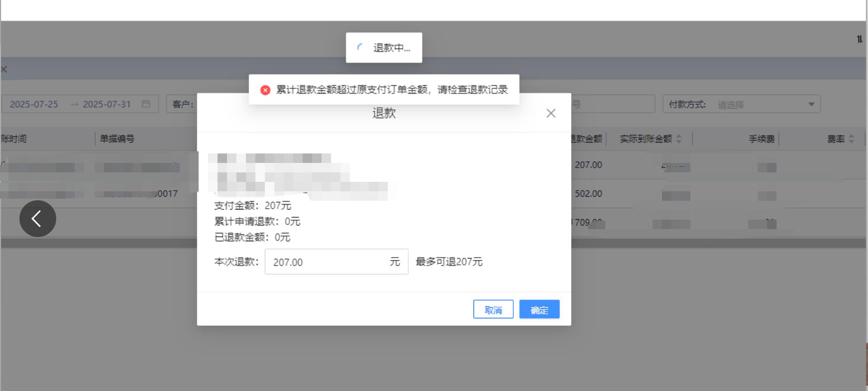Click the loading spinner in 退款中 toast
This screenshot has width=868, height=391.
360,48
